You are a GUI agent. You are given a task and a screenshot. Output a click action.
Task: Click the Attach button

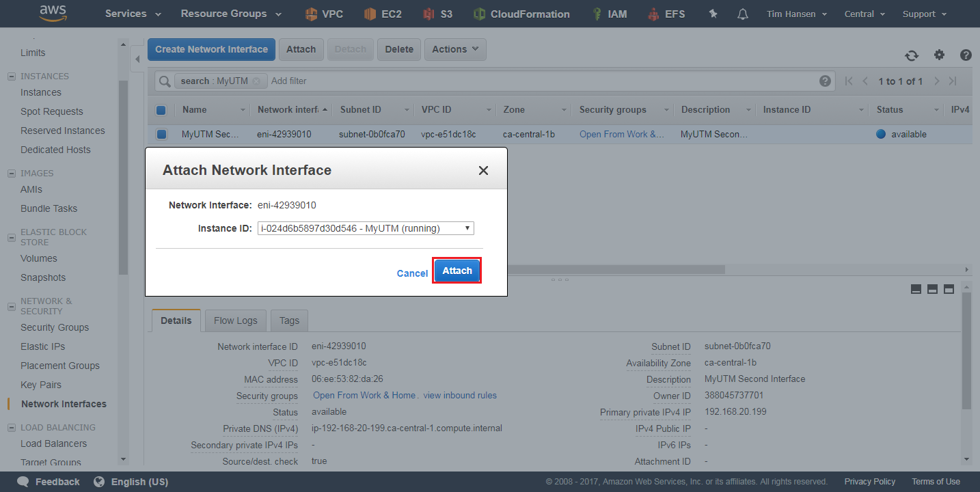point(457,271)
